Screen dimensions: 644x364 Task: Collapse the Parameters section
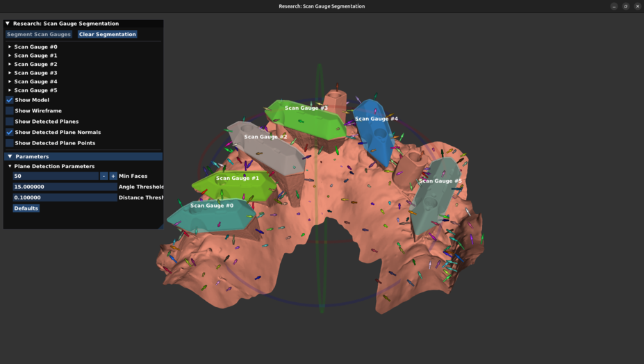click(10, 157)
